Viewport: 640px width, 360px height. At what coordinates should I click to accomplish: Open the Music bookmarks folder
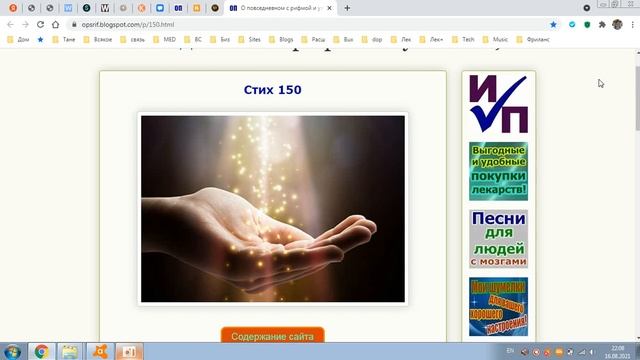(x=495, y=40)
